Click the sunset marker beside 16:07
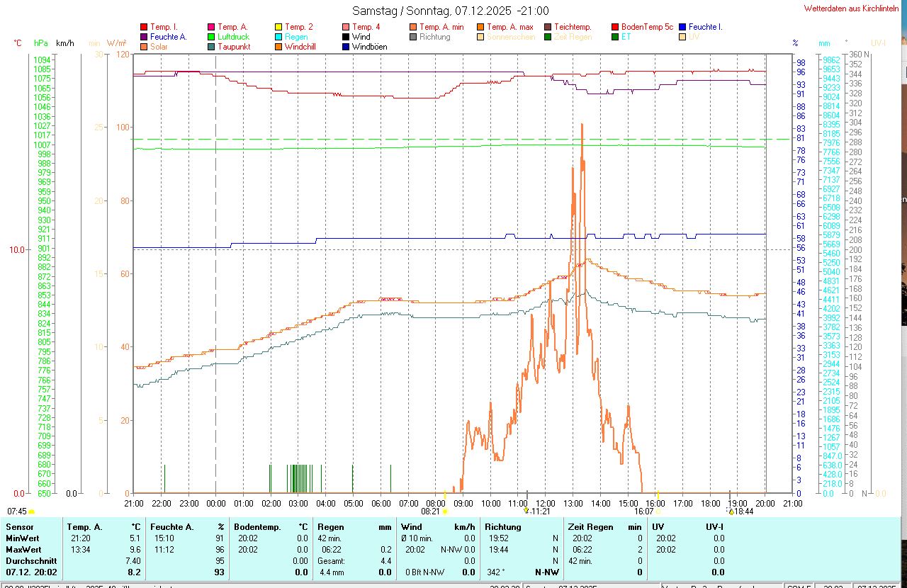The height and width of the screenshot is (588, 907). pos(658,510)
